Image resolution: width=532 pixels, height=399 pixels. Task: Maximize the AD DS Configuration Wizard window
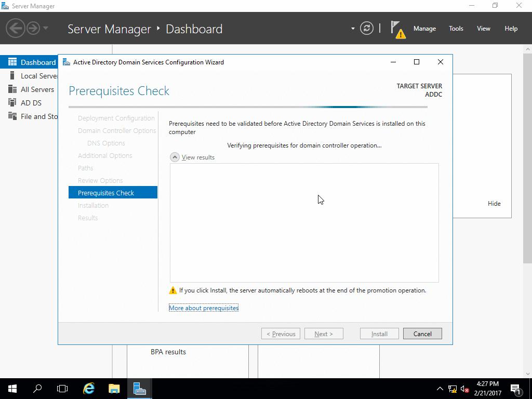point(417,62)
